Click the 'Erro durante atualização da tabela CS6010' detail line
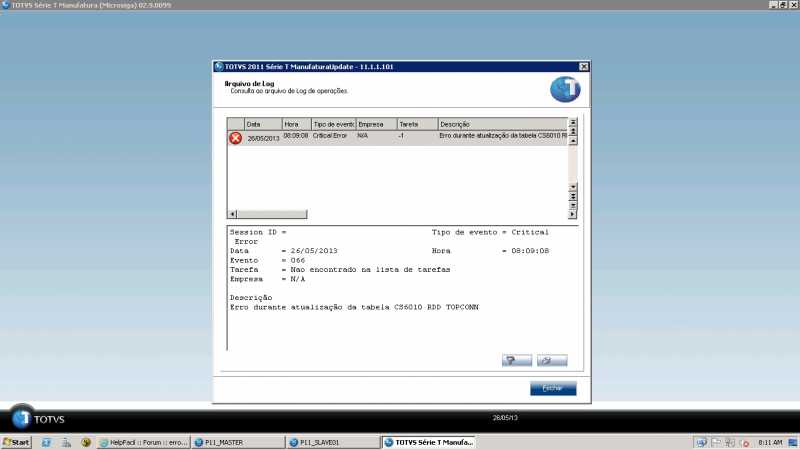Image resolution: width=800 pixels, height=450 pixels. (354, 307)
